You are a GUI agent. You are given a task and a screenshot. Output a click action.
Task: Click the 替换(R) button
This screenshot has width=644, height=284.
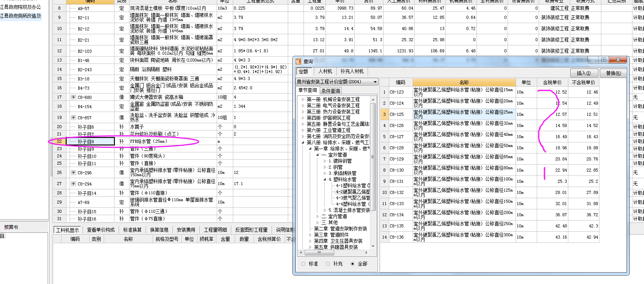pos(613,73)
